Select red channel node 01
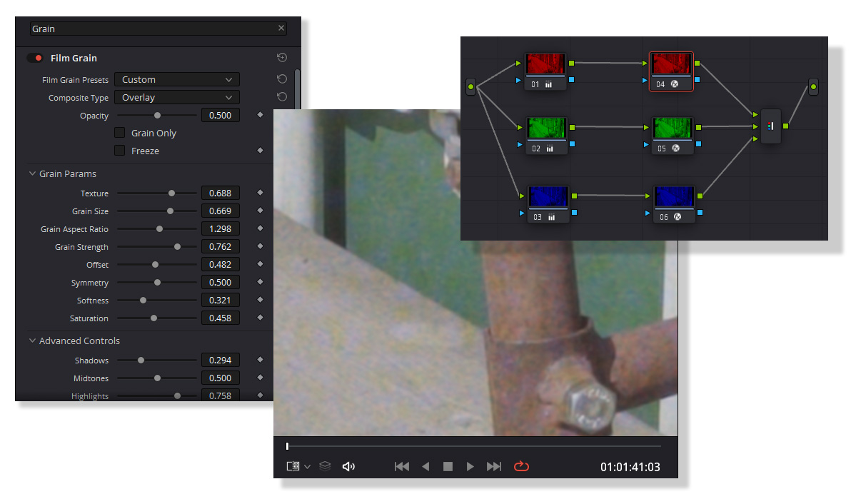The image size is (851, 504). [x=545, y=71]
